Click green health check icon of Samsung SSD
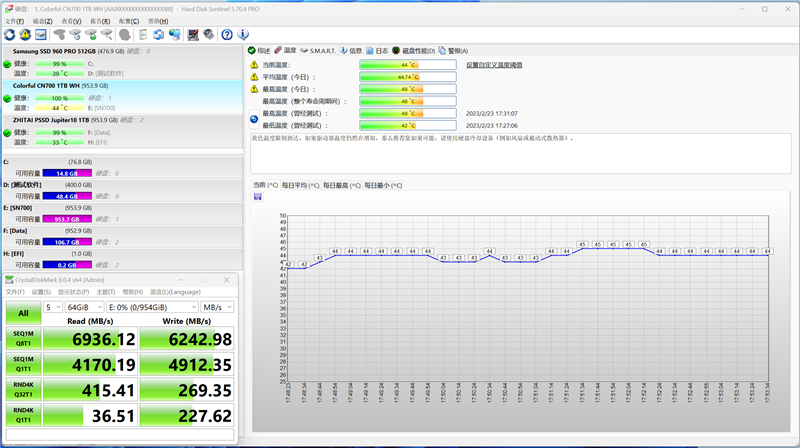 [7, 64]
